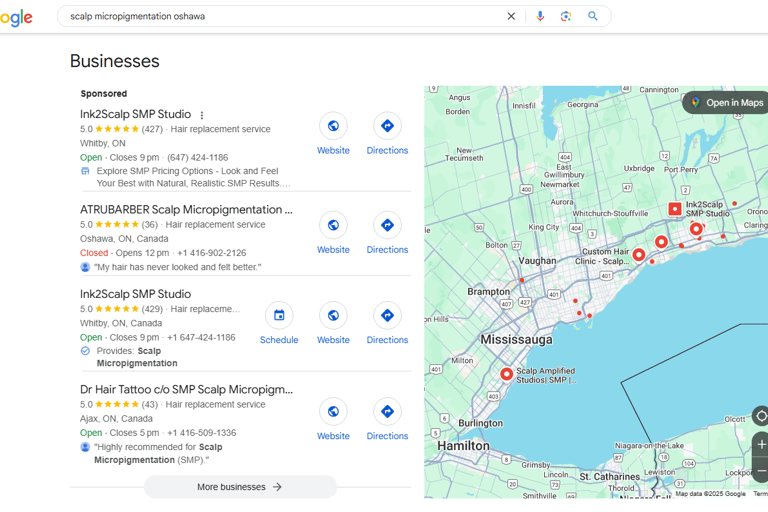
Task: Start voice search with the microphone icon
Action: pos(540,16)
